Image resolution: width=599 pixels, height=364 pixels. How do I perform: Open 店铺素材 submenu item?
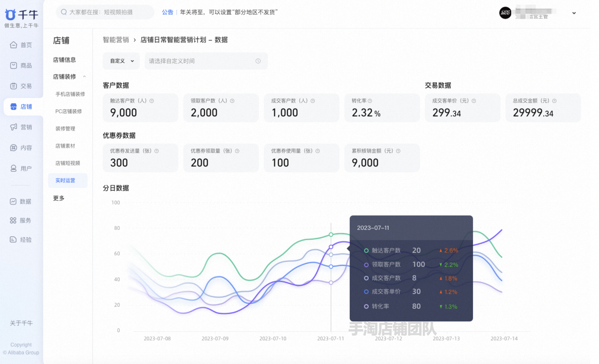(x=65, y=146)
